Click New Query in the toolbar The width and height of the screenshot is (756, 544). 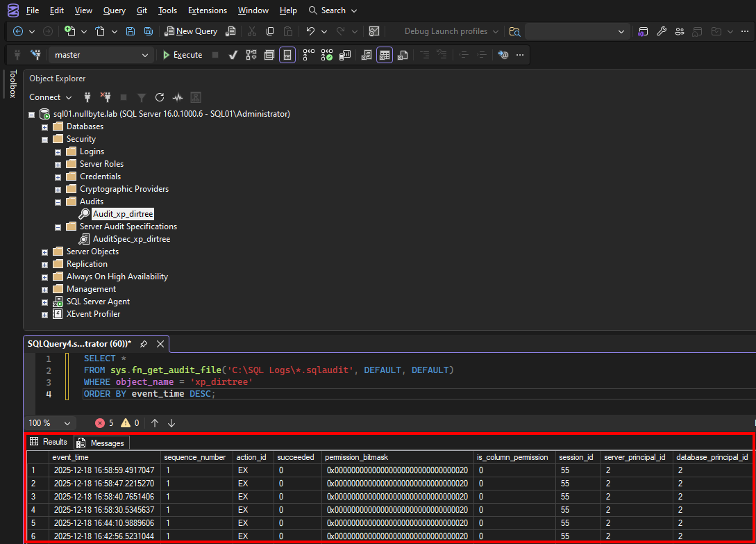(x=190, y=31)
